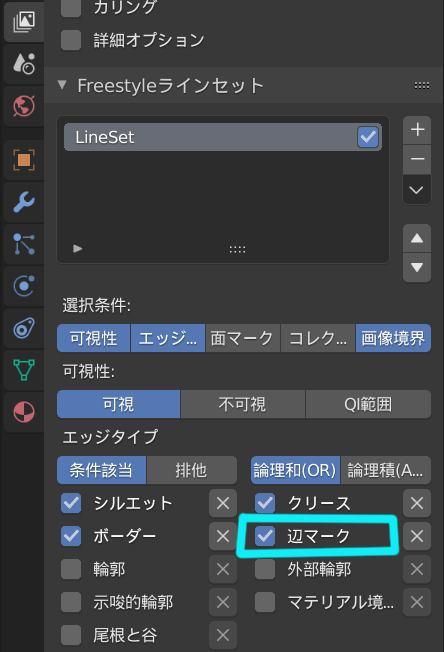Viewport: 444px width, 652px height.
Task: Expand the line set list filter triangle
Action: [x=77, y=249]
